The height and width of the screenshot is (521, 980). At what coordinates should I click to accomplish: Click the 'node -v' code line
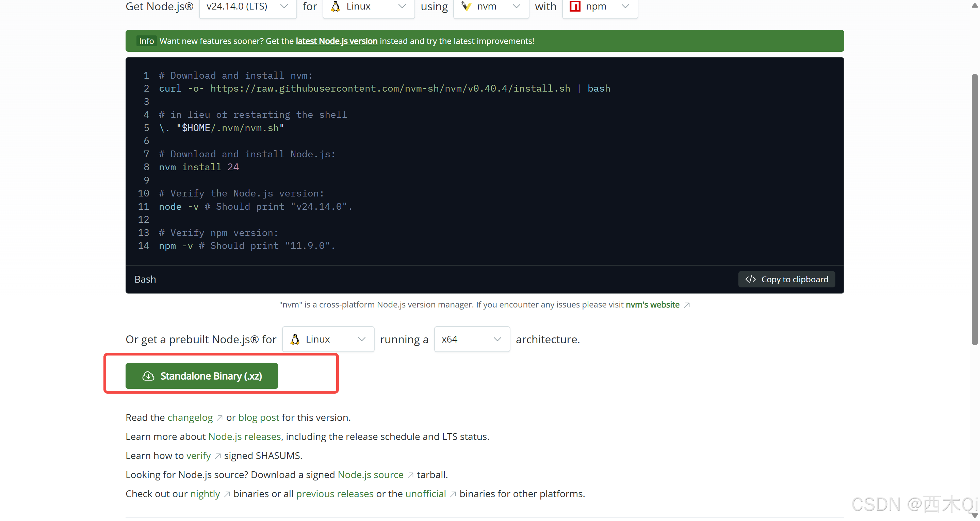coord(255,206)
